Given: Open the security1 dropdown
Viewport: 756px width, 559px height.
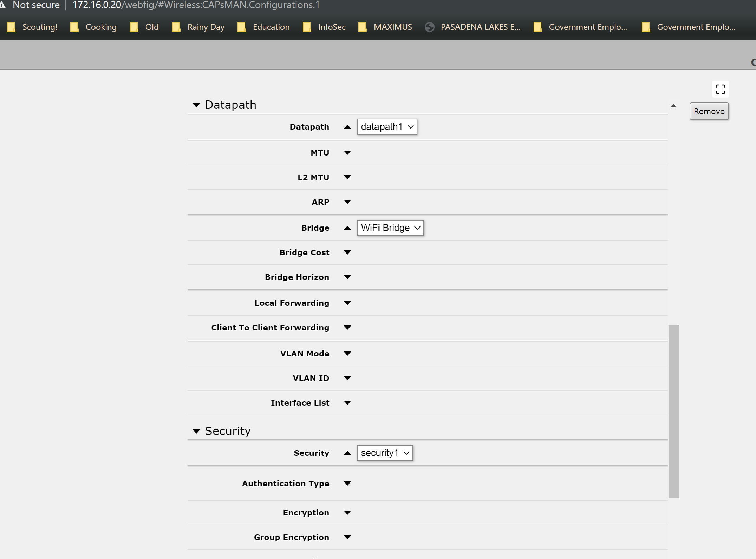Looking at the screenshot, I should pos(384,453).
